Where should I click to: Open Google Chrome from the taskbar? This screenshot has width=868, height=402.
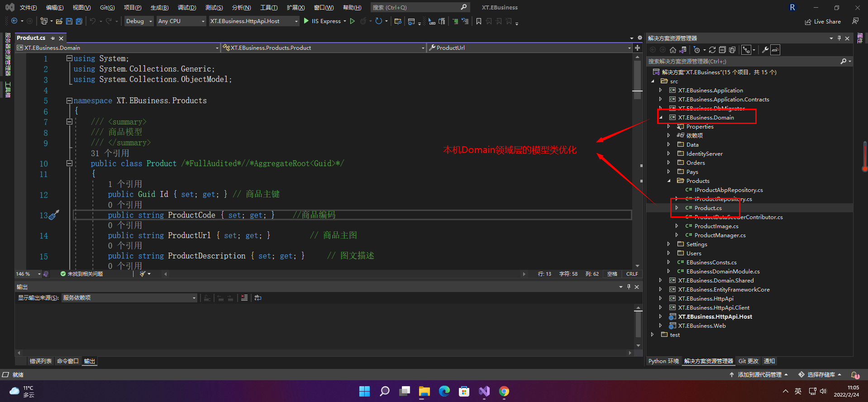[504, 391]
